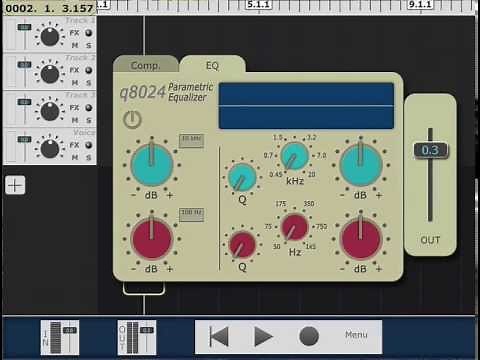Open FX for Track 1
The image size is (480, 360).
(75, 33)
